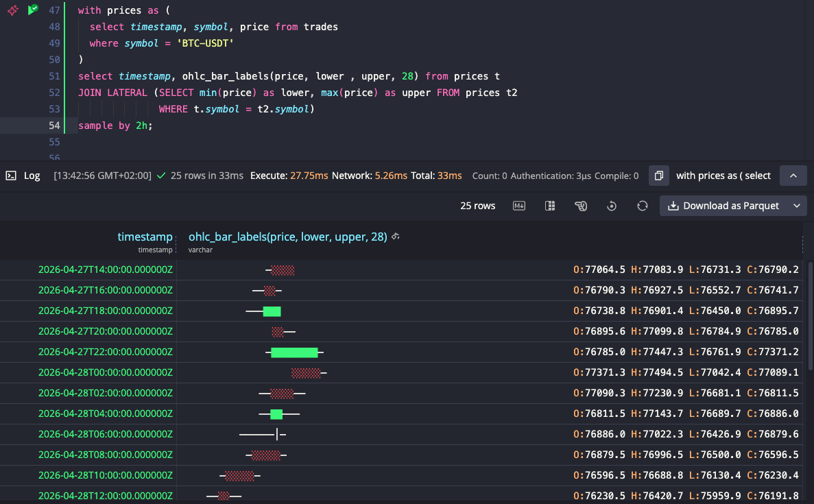
Task: Click OHLC values starting O:76790.3
Action: [686, 290]
